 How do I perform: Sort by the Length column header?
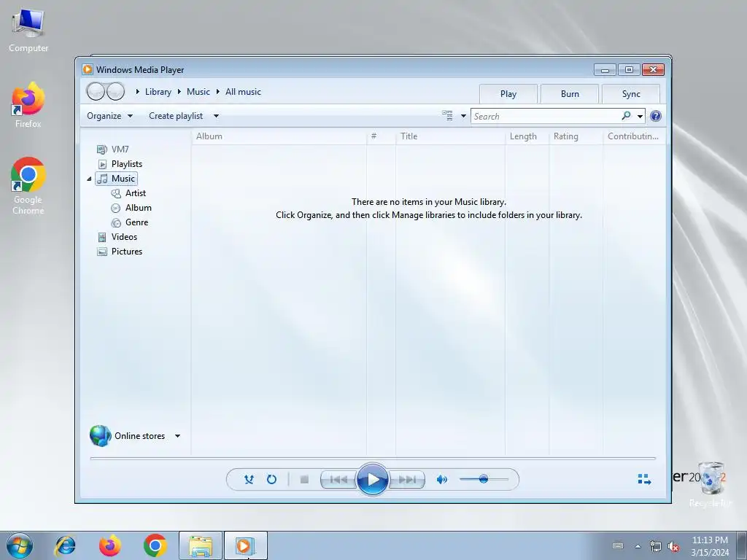[x=527, y=136]
